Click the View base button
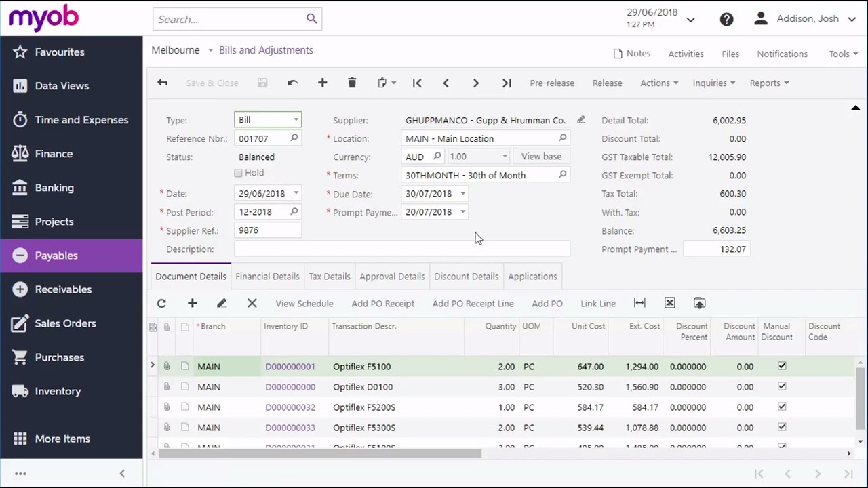The image size is (868, 488). point(541,157)
